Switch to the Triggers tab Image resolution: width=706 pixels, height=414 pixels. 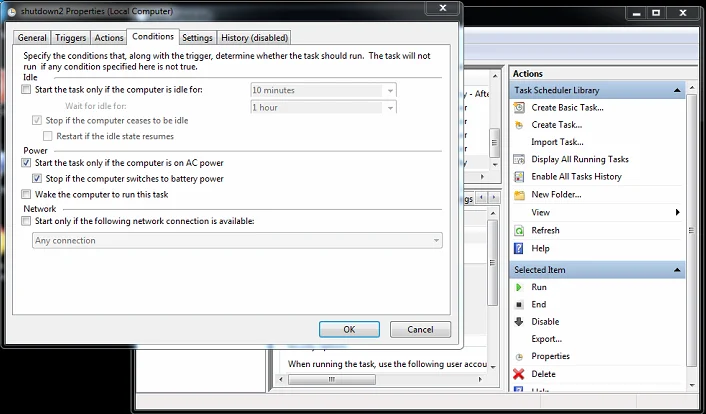pyautogui.click(x=70, y=38)
